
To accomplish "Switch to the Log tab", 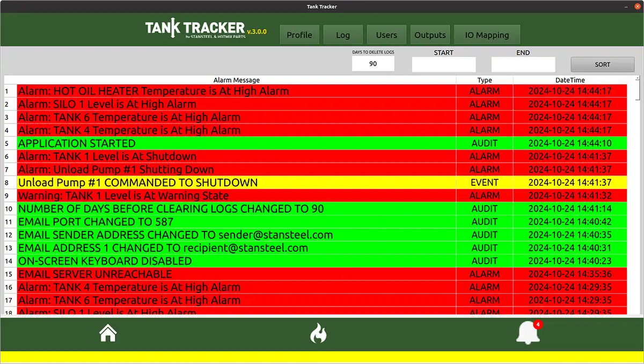I will (x=343, y=35).
